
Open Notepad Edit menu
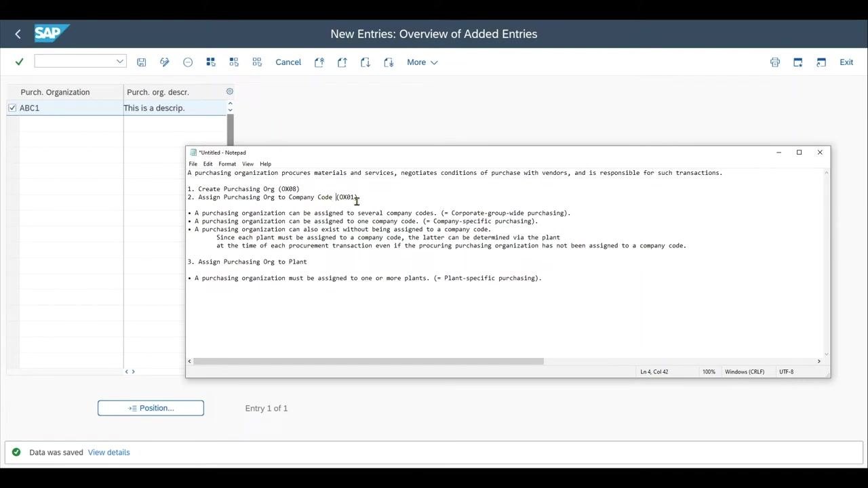pos(208,164)
